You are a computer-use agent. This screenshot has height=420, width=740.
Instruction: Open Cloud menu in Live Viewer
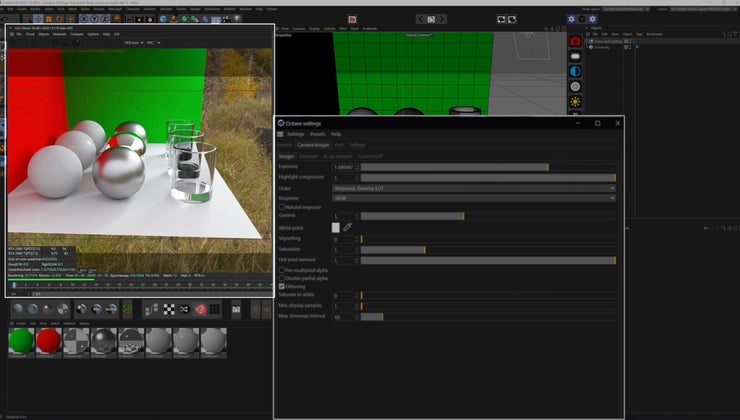tap(30, 34)
